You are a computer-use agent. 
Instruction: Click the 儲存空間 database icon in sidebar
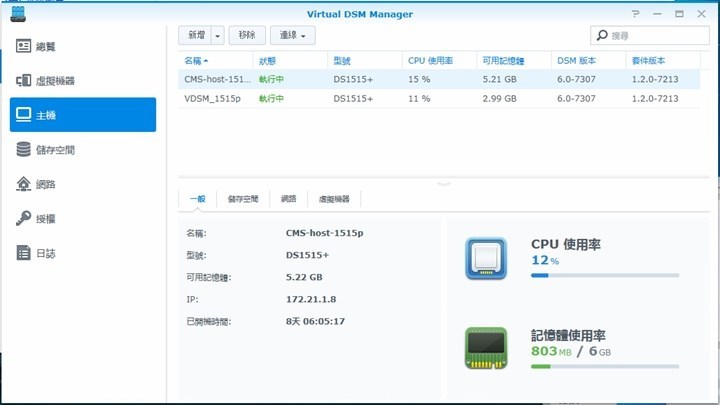pyautogui.click(x=24, y=150)
